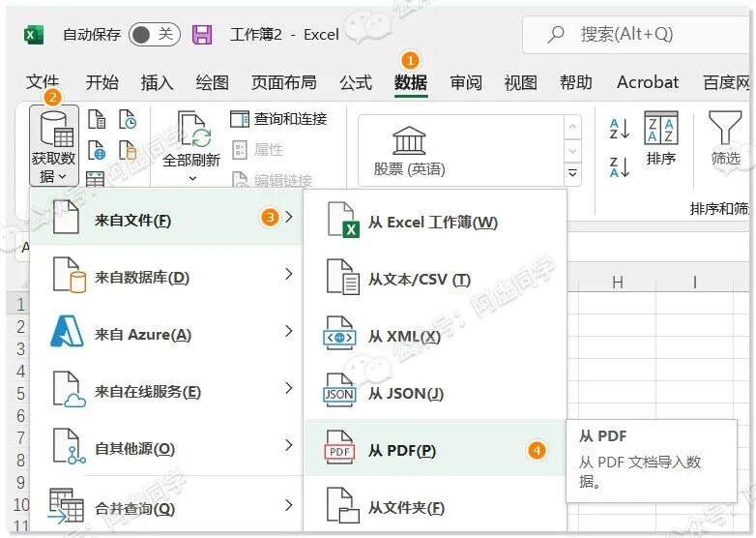The image size is (756, 538).
Task: Open the 来自 Azure(A) submenu
Action: coord(167,333)
